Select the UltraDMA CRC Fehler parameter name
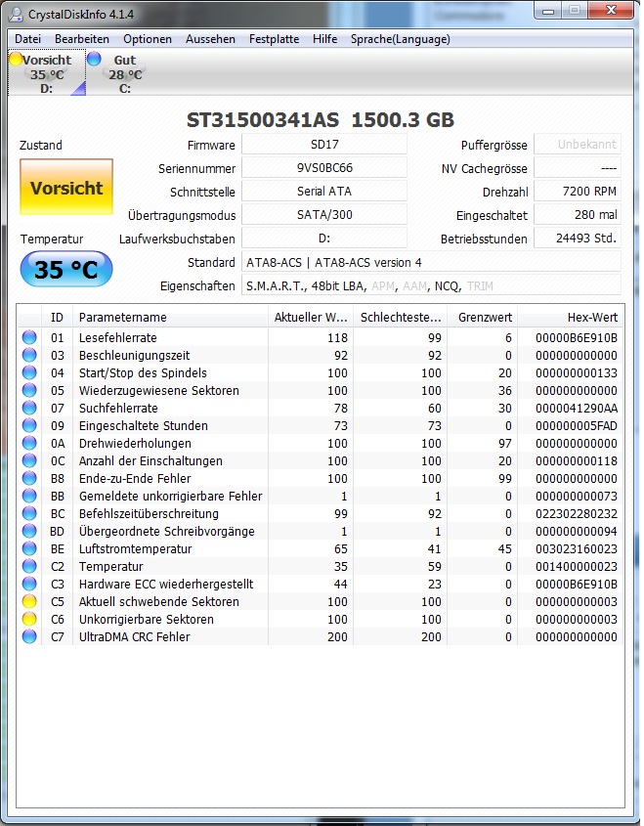 pos(134,636)
